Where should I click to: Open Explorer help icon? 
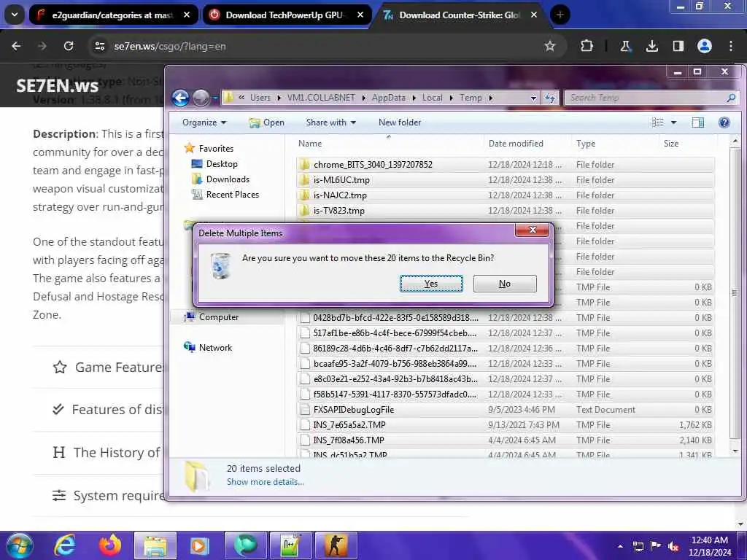(x=724, y=122)
